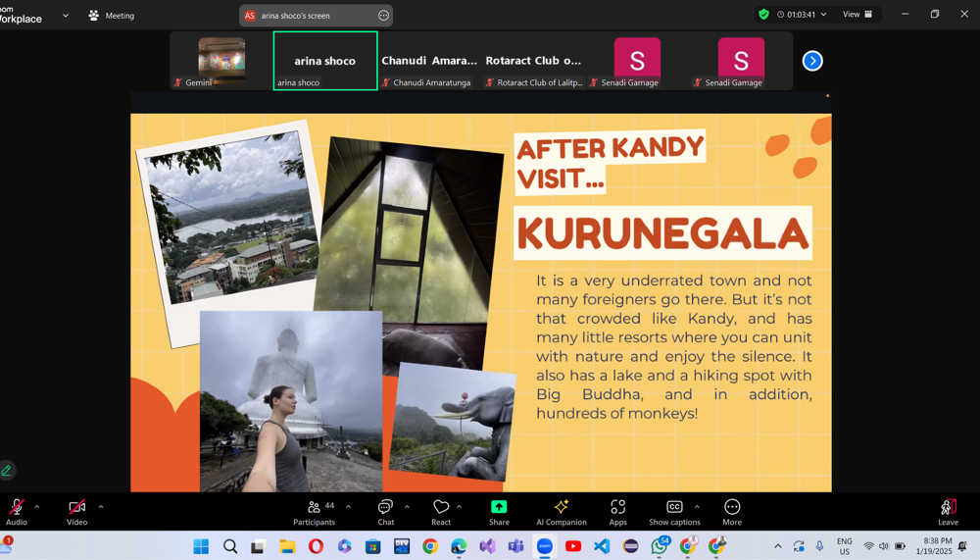Show next participants with the arrow button
Viewport: 980px width, 560px height.
point(812,61)
